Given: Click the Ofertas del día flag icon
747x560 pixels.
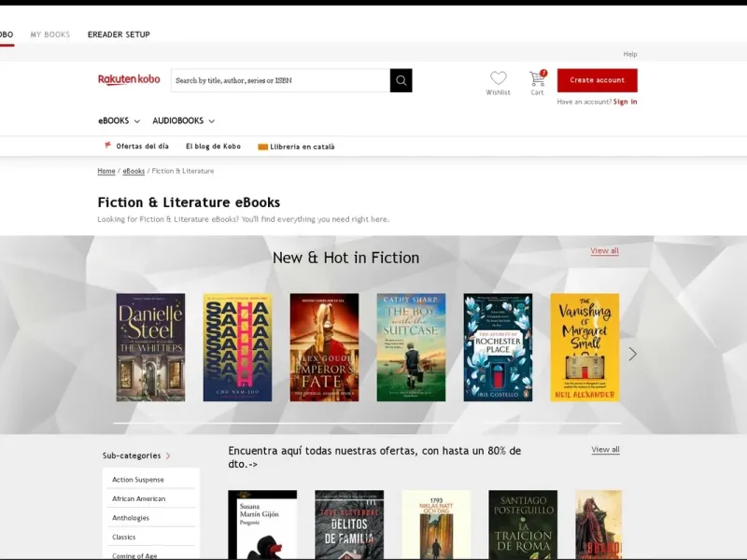Looking at the screenshot, I should tap(107, 146).
